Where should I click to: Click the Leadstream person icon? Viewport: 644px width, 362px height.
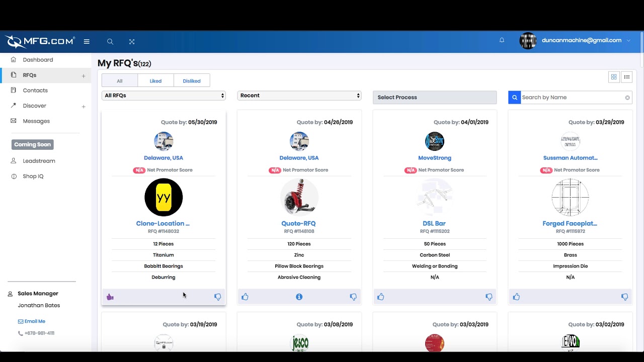click(14, 160)
